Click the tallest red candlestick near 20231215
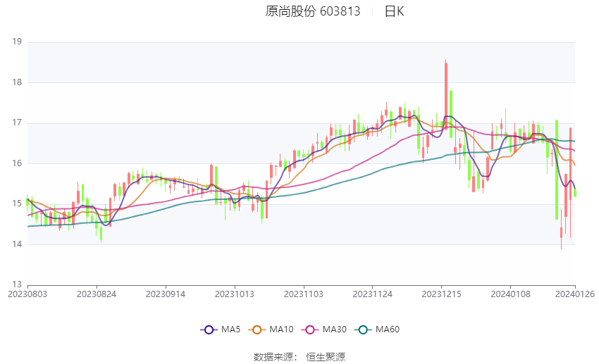Screen dimensions: 599x364 [446, 95]
